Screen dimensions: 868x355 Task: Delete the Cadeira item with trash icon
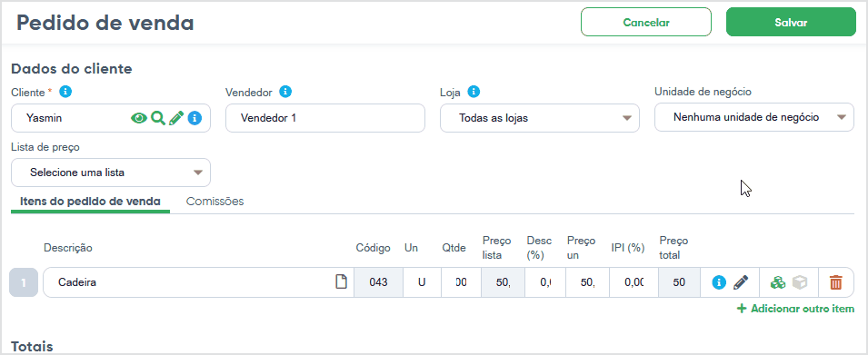click(x=835, y=282)
